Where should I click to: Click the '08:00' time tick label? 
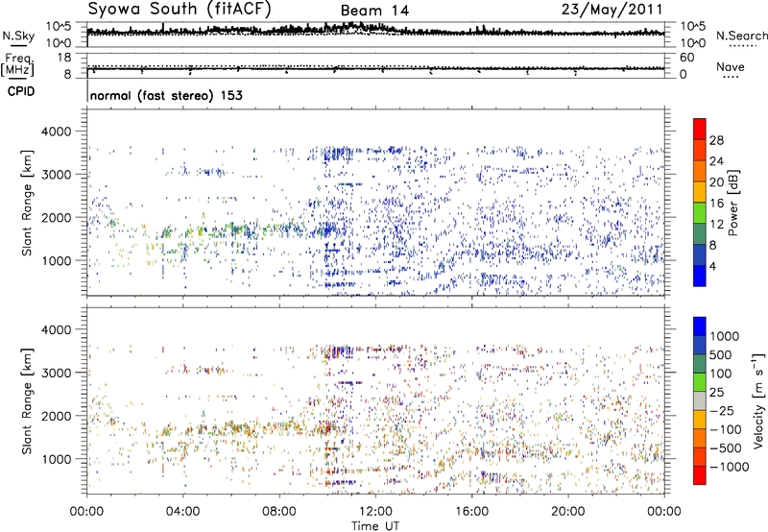(278, 512)
